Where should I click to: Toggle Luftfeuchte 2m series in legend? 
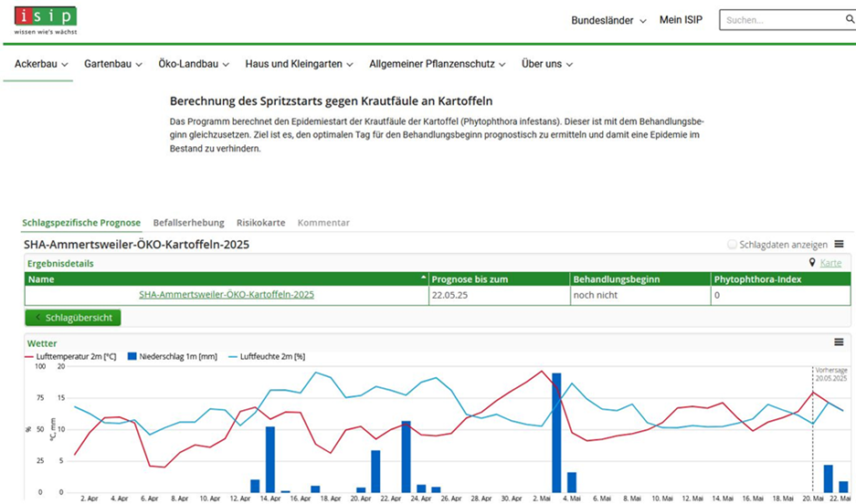272,356
